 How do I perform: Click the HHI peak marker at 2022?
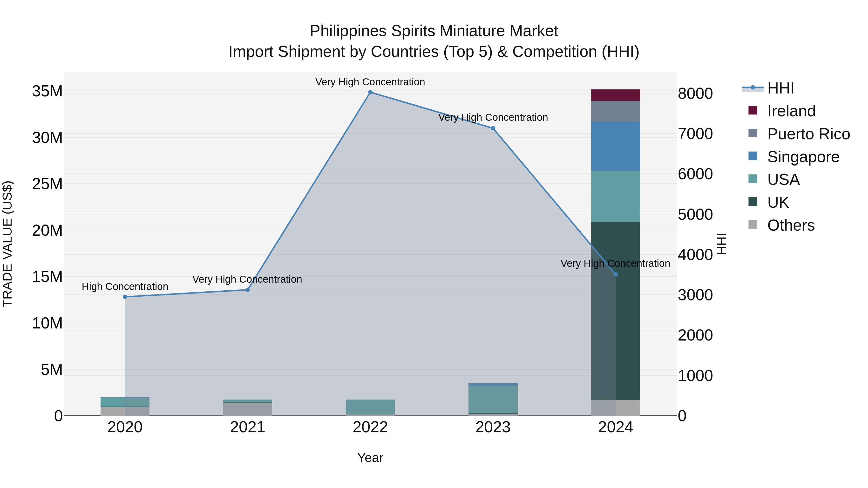[370, 92]
